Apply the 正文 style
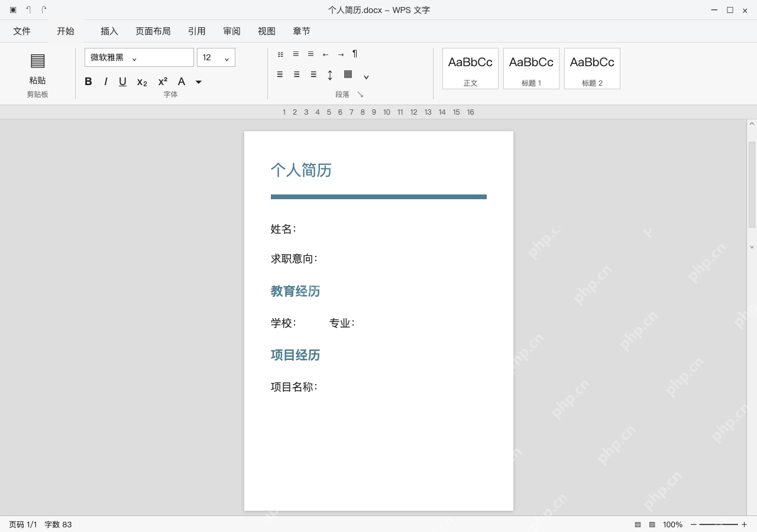The width and height of the screenshot is (757, 532). click(x=470, y=69)
